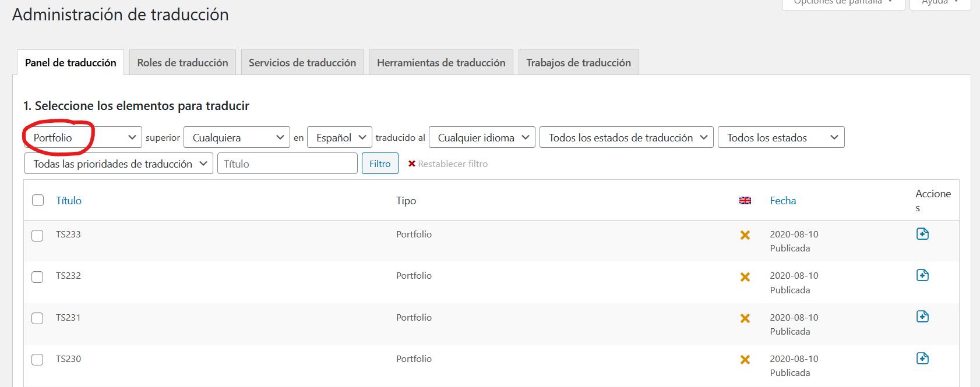
Task: Click the add translation icon for TS231
Action: tap(922, 317)
